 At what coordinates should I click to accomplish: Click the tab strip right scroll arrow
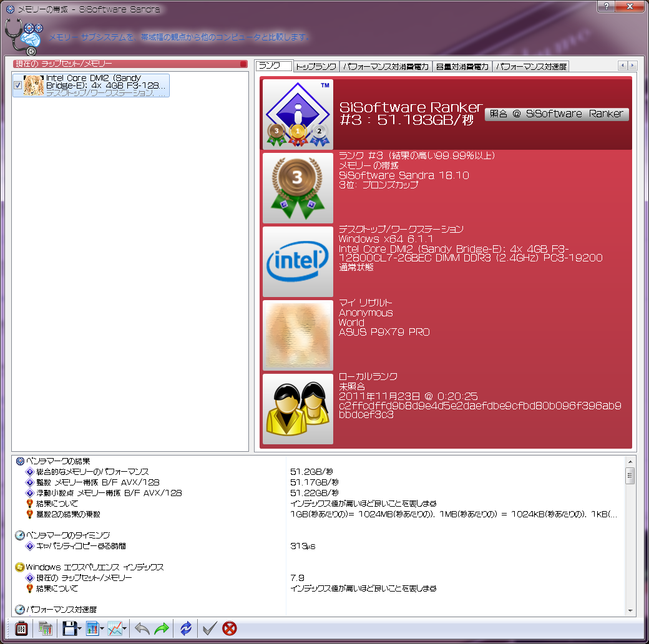pos(632,66)
